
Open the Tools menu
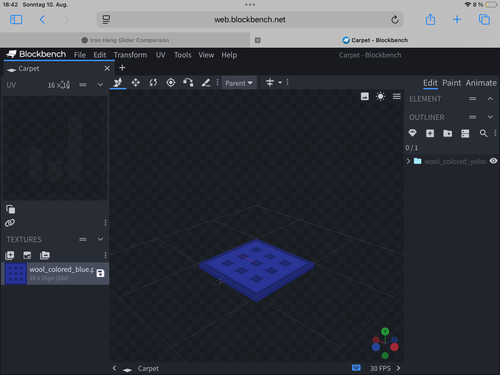pyautogui.click(x=183, y=55)
